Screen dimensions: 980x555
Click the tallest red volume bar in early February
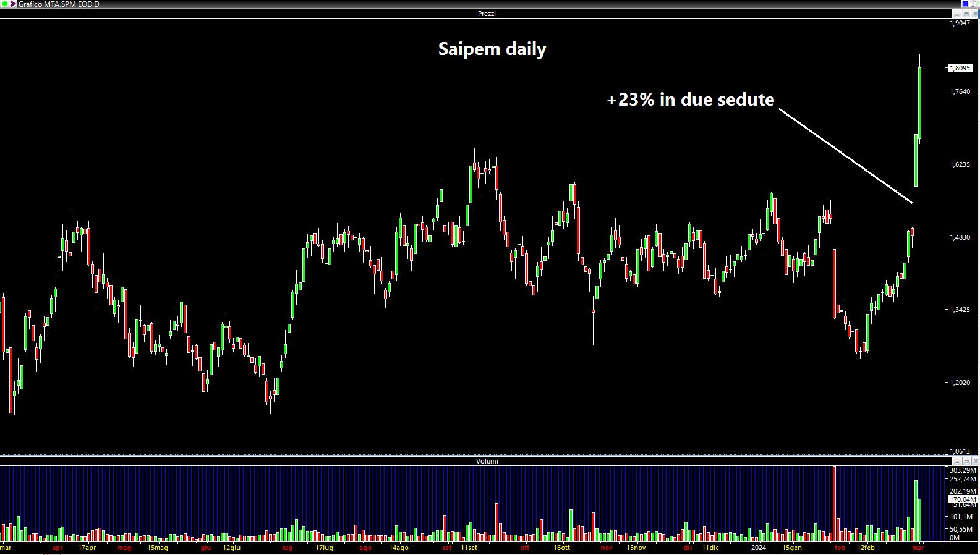[x=835, y=504]
